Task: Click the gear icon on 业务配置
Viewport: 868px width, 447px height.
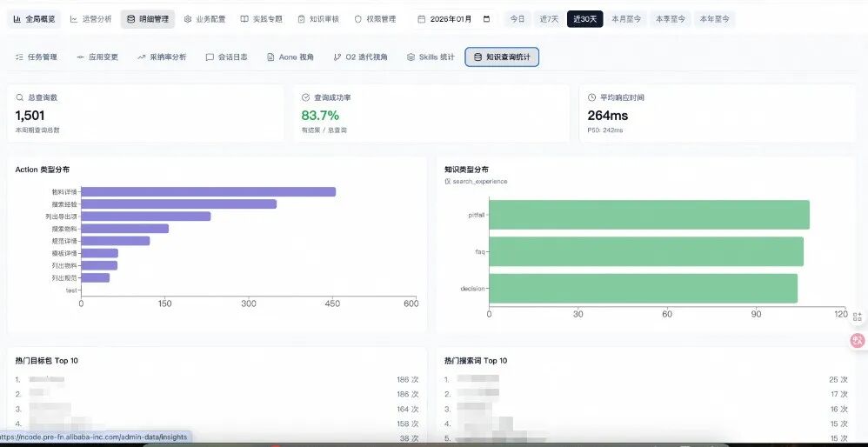Action: click(x=188, y=19)
